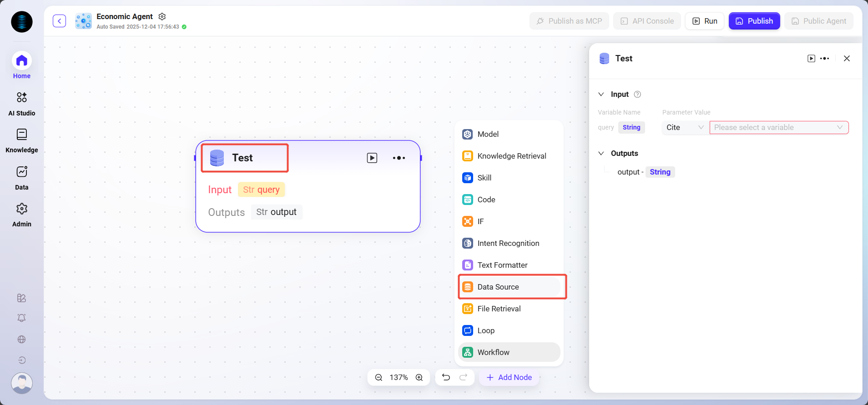868x405 pixels.
Task: Open user avatar at sidebar bottom
Action: click(22, 383)
